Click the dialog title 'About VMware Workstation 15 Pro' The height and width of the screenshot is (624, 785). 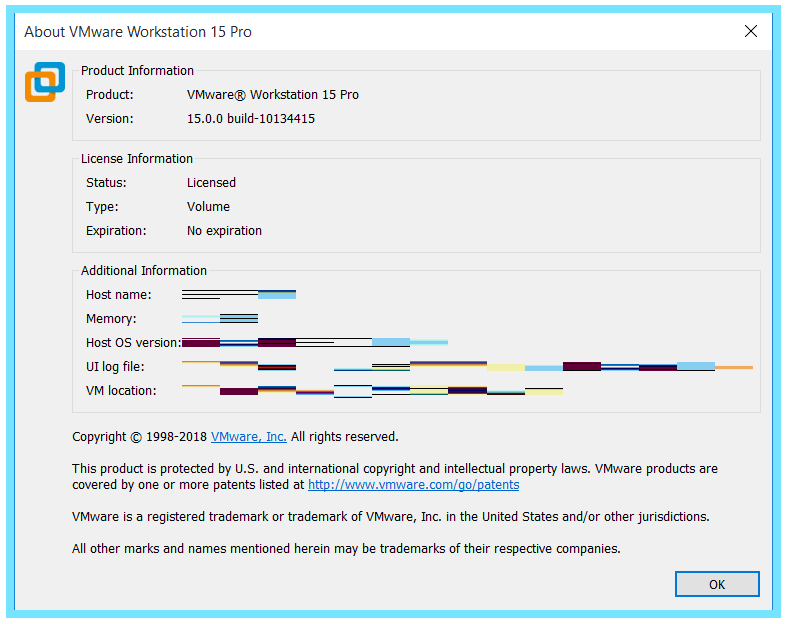pos(138,32)
